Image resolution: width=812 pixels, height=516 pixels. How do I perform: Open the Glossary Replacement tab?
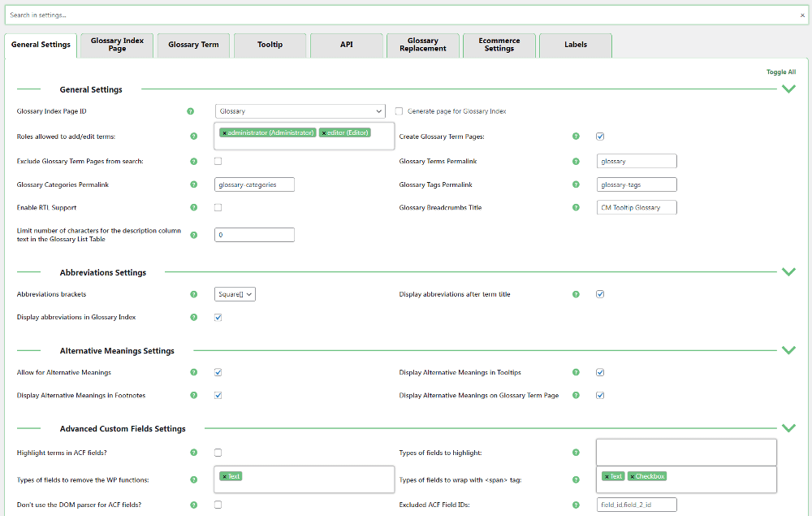click(x=422, y=45)
